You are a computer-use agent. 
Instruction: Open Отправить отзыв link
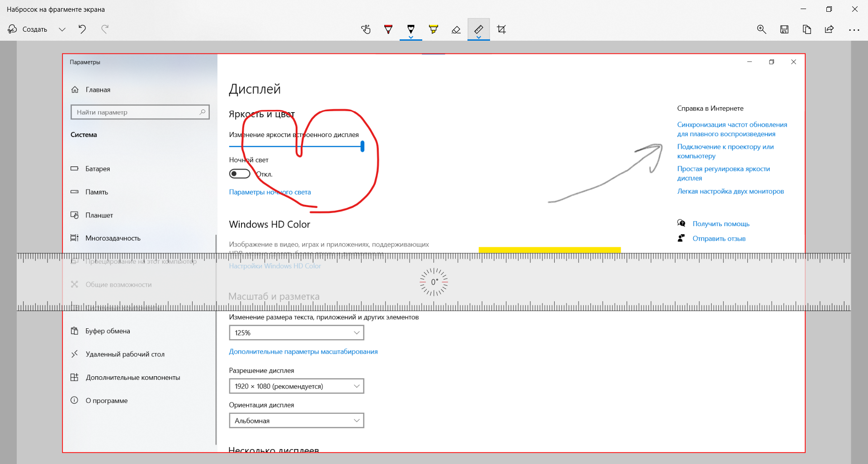point(719,239)
